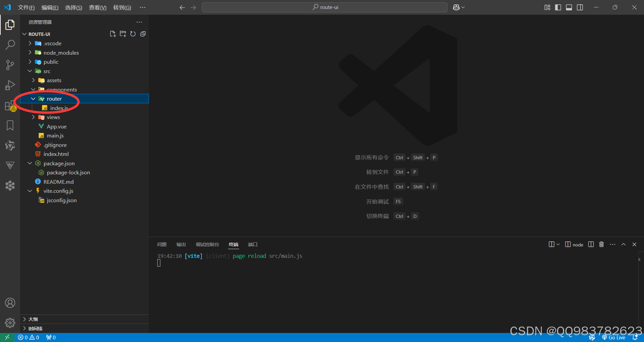Customize layout icon in title bar
644x342 pixels.
click(x=547, y=7)
